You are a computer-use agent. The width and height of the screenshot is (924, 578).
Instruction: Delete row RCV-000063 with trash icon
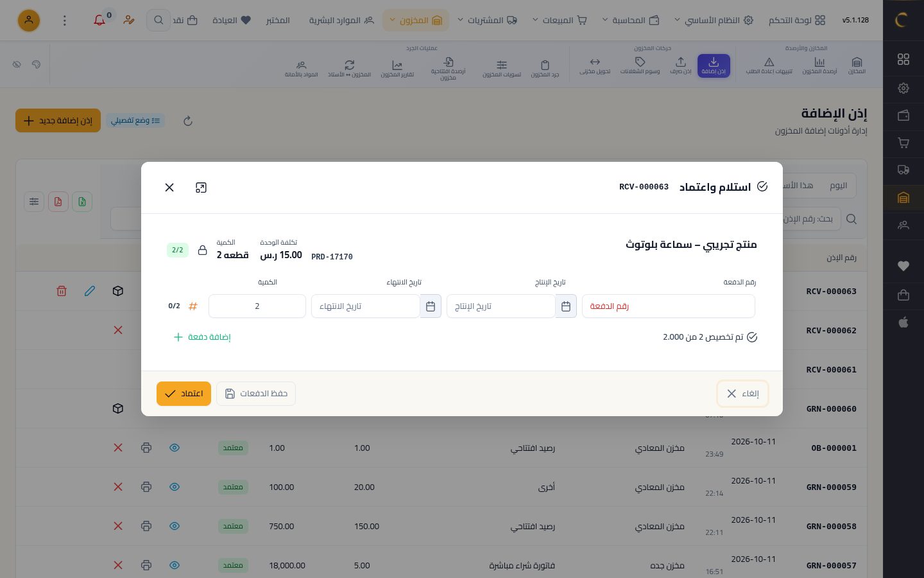62,291
